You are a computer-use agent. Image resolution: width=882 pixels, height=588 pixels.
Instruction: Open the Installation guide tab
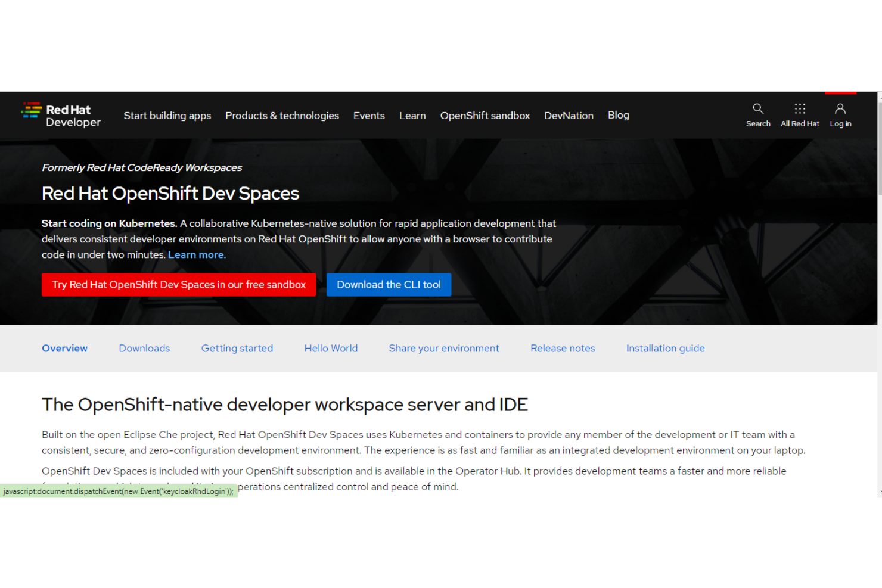click(x=665, y=348)
